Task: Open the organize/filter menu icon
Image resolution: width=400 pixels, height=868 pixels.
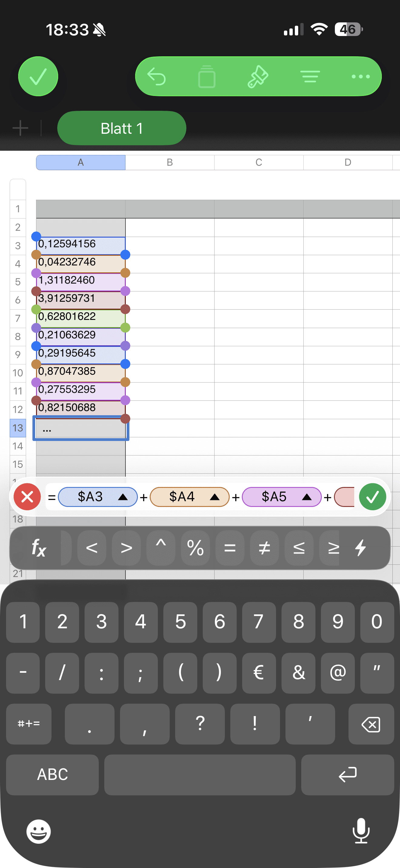Action: click(x=310, y=77)
